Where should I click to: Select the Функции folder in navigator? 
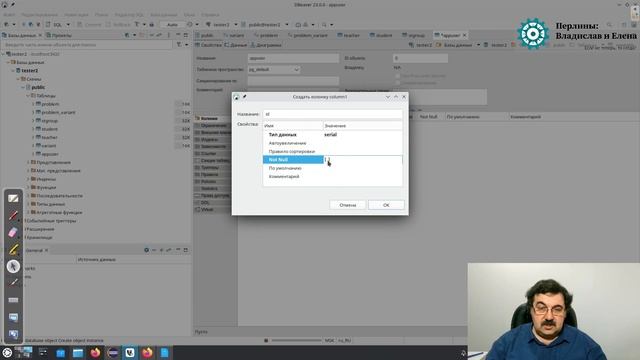coord(46,187)
